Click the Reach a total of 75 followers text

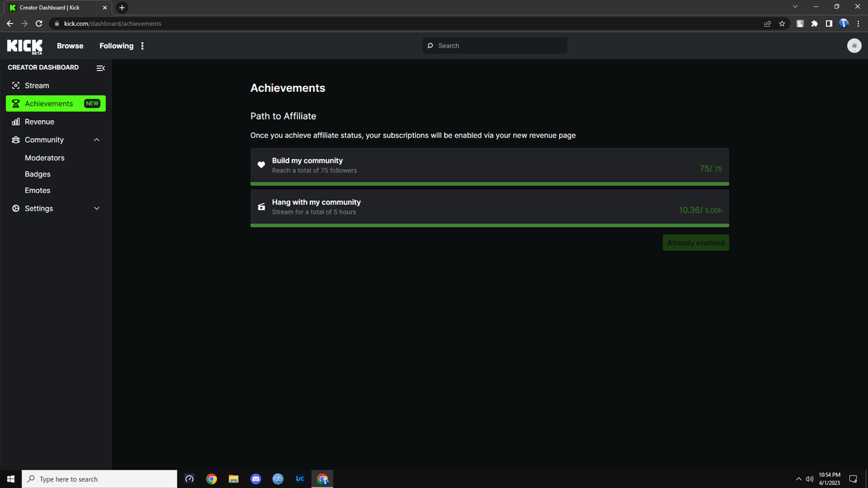point(314,171)
